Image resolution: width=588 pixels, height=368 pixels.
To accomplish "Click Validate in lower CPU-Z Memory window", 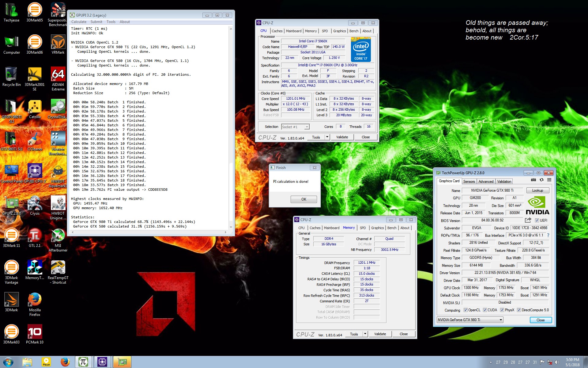I will 380,334.
